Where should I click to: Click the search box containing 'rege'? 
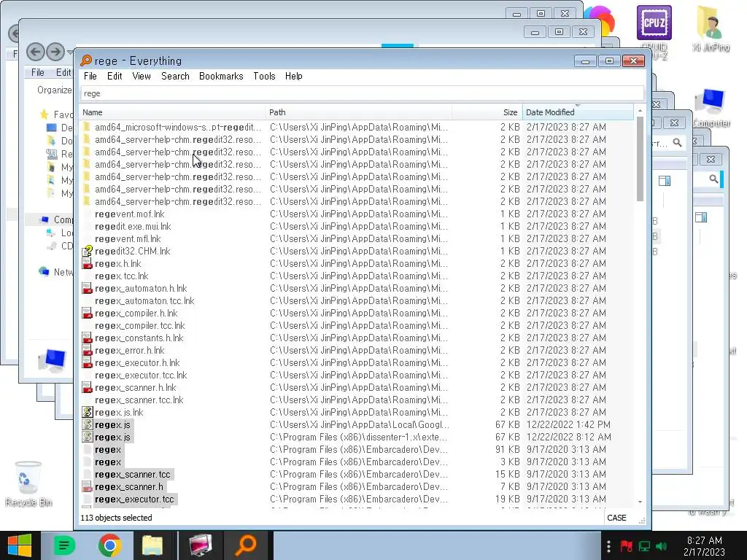pos(362,93)
